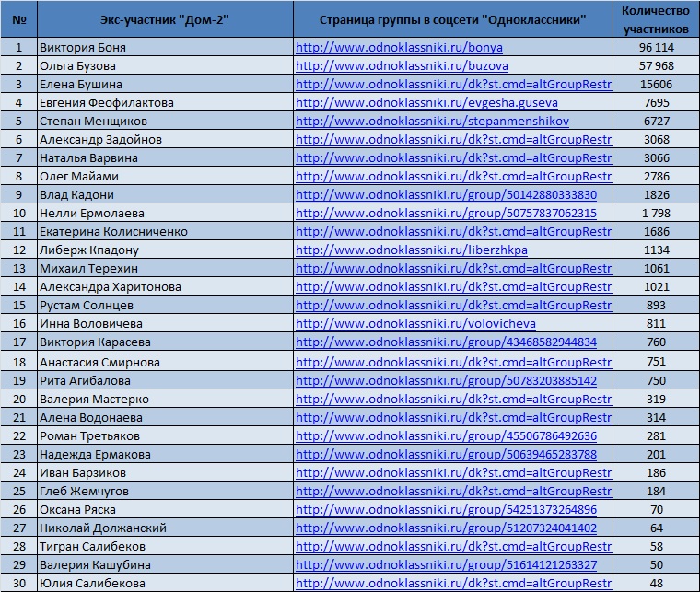This screenshot has height=592, width=700.
Task: Open group link ending 50757837062315
Action: coord(446,213)
